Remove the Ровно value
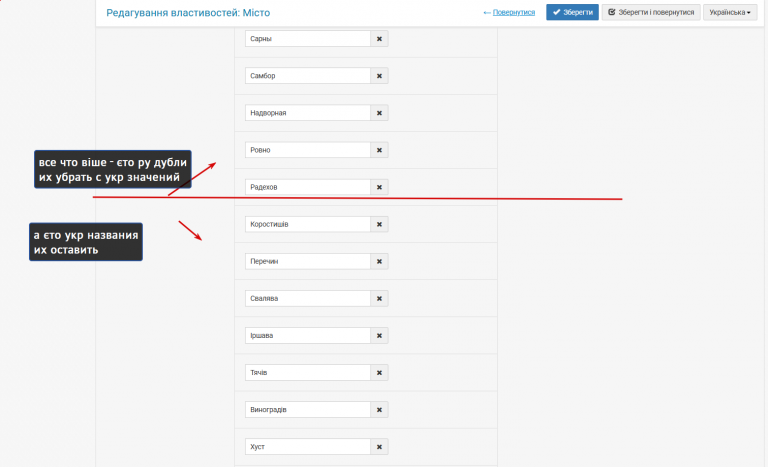Screen dimensions: 768x467 point(379,150)
